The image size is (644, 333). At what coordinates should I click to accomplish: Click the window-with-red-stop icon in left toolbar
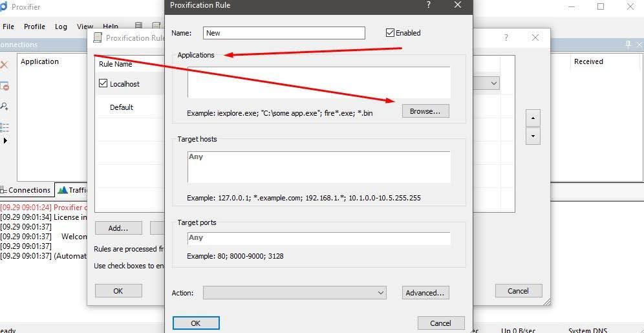coord(4,86)
